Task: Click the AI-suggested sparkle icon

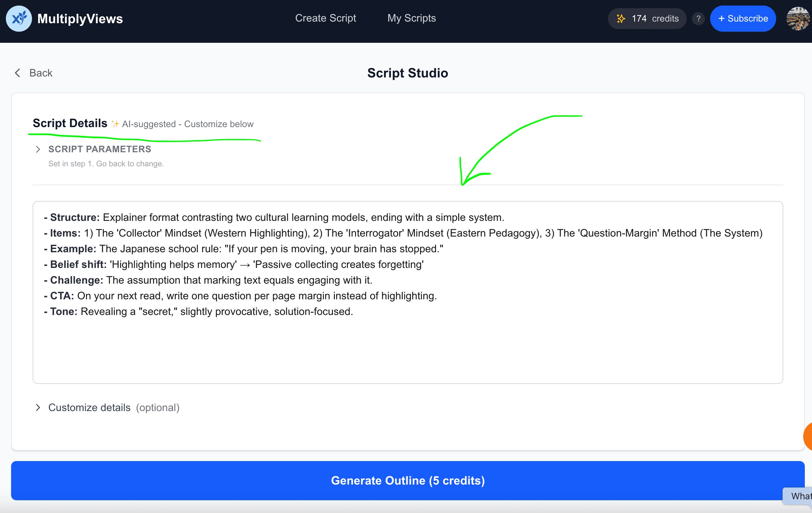Action: (x=115, y=124)
